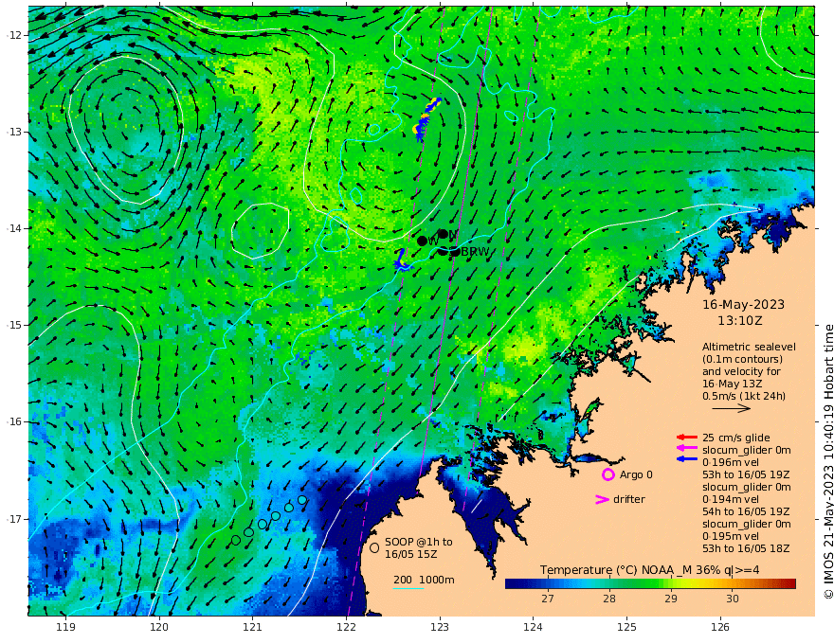
Task: Click the vertical IMOS copyright timestamp text
Action: (x=827, y=462)
